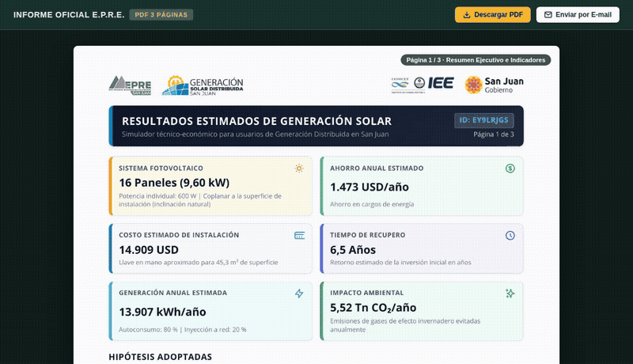Click the Autoconsumo: 80 % | Inyección a red text
The width and height of the screenshot is (633, 364).
pos(183,330)
